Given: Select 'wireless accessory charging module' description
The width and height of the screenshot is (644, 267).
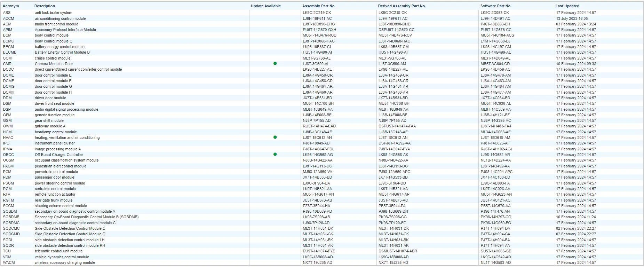Looking at the screenshot, I should (x=65, y=263).
